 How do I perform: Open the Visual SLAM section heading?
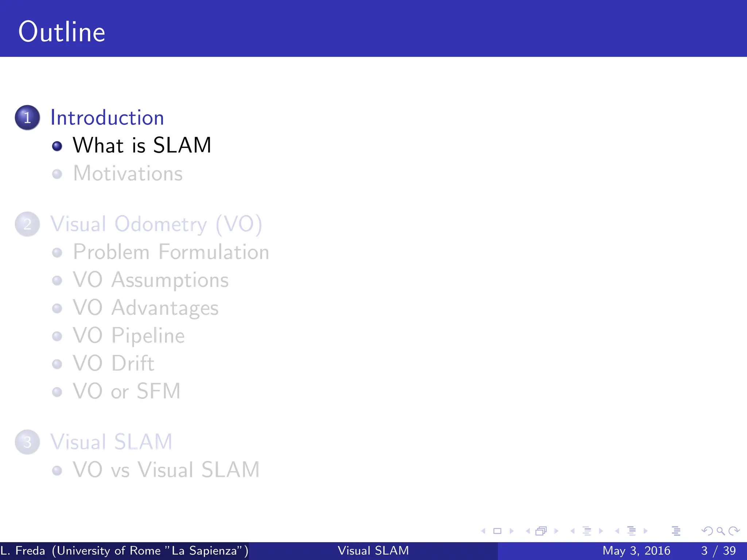pyautogui.click(x=111, y=442)
